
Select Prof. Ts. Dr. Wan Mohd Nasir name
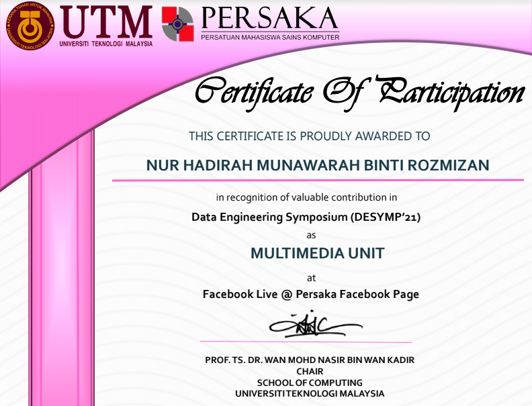pos(310,360)
